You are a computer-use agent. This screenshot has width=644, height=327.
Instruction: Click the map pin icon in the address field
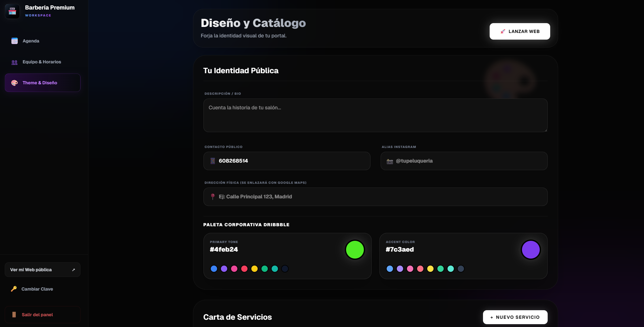212,196
